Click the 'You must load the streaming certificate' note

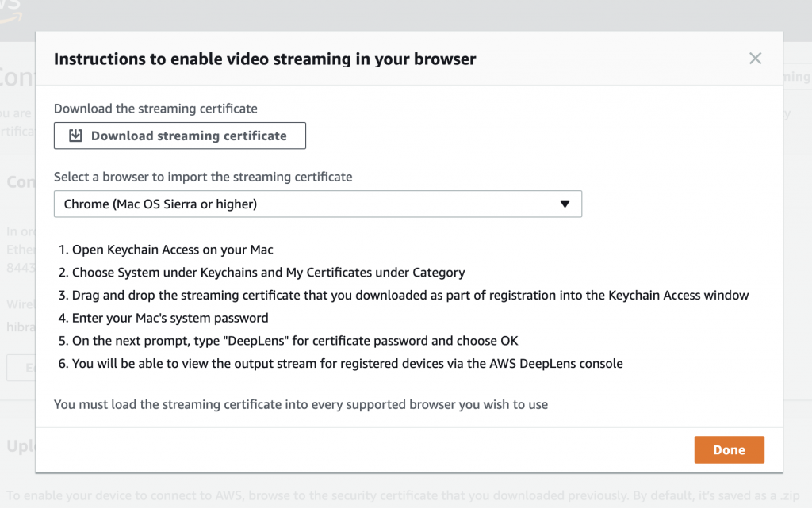click(x=301, y=404)
